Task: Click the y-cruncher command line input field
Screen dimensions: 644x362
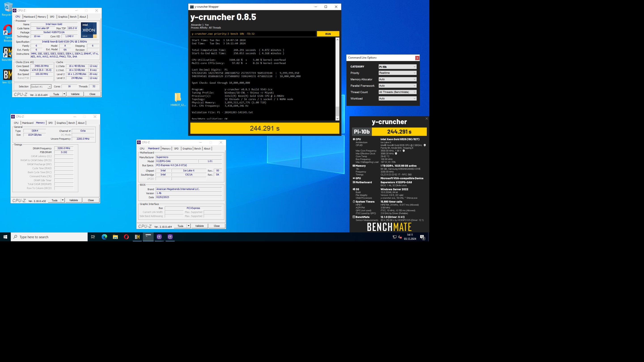Action: click(x=253, y=34)
